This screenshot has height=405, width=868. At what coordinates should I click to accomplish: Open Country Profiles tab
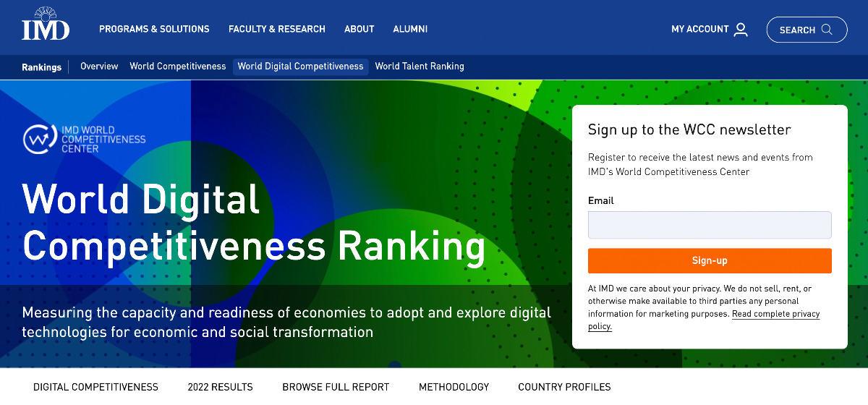(x=564, y=387)
